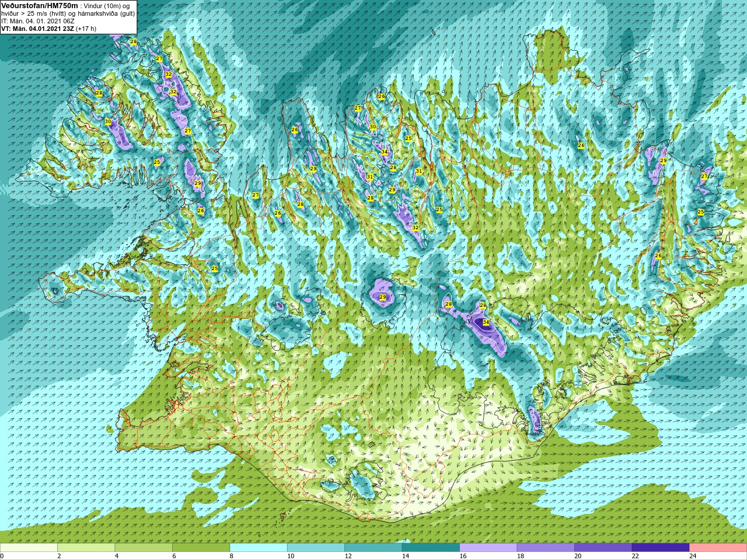Screen dimensions: 747x560
Task: Click the legend scale label '2'
Action: (x=60, y=556)
